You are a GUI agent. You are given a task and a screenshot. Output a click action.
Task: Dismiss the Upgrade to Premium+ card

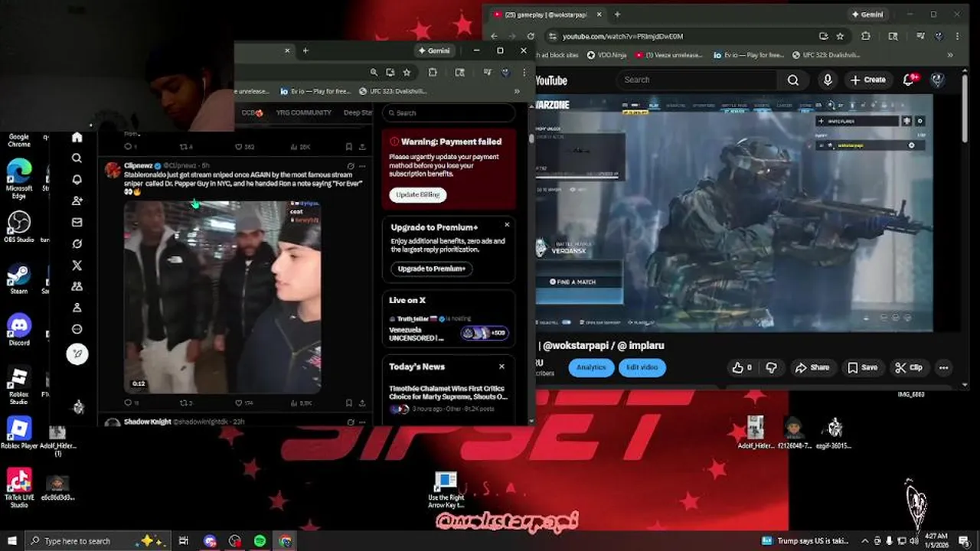pos(507,225)
